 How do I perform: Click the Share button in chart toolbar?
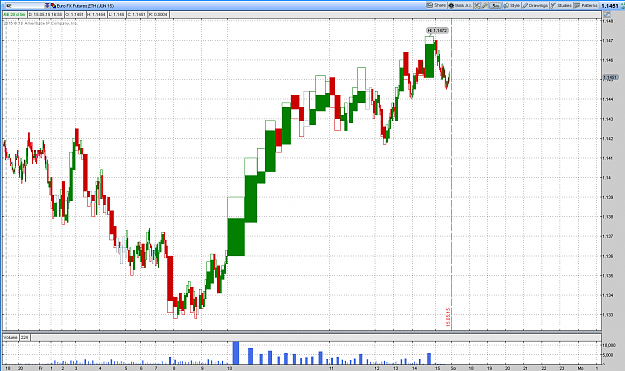click(436, 5)
